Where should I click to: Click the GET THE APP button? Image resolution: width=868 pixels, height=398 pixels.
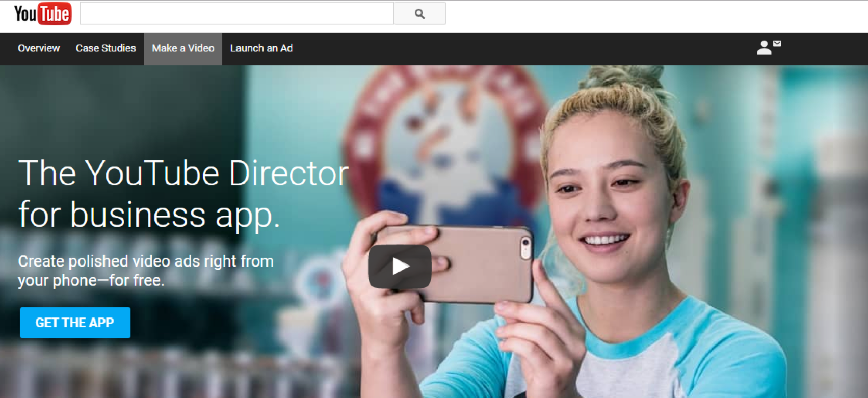pyautogui.click(x=75, y=323)
